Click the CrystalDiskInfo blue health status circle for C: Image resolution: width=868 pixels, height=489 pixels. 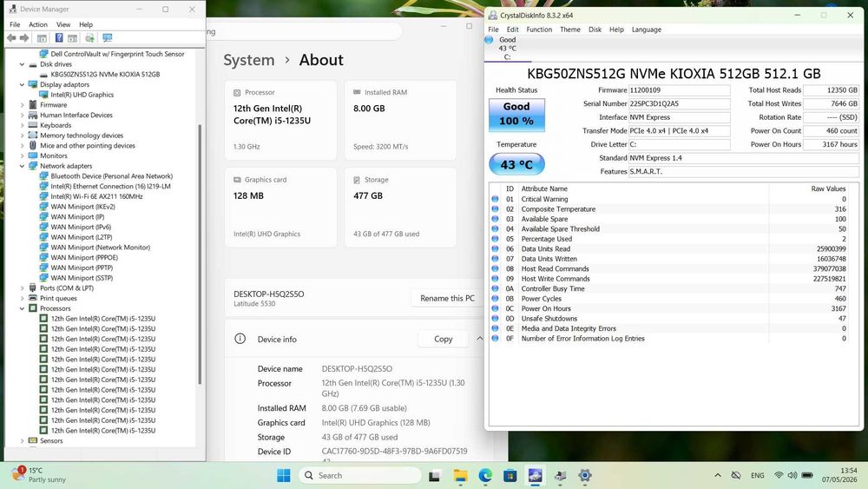coord(489,40)
